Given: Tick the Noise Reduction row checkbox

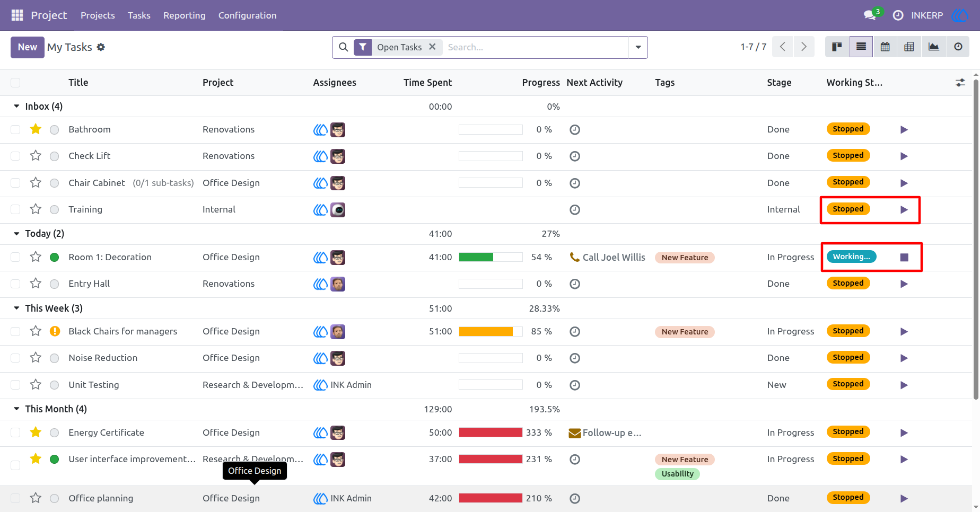Looking at the screenshot, I should (15, 358).
